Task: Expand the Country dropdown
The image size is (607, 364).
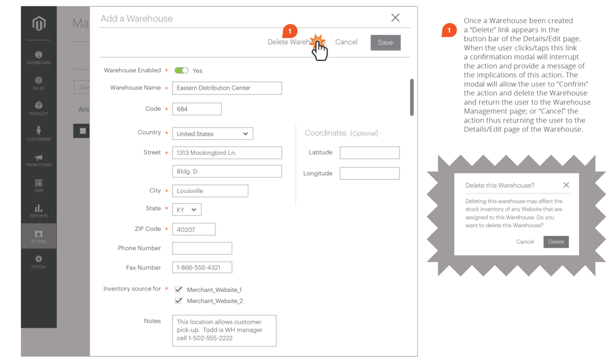Action: [x=212, y=134]
